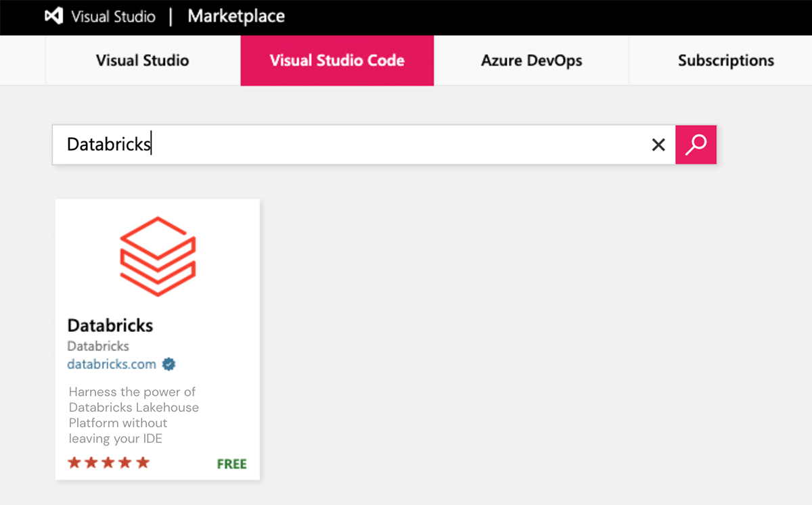Click the Databricks publisher name below the title
The height and width of the screenshot is (505, 812).
point(98,345)
